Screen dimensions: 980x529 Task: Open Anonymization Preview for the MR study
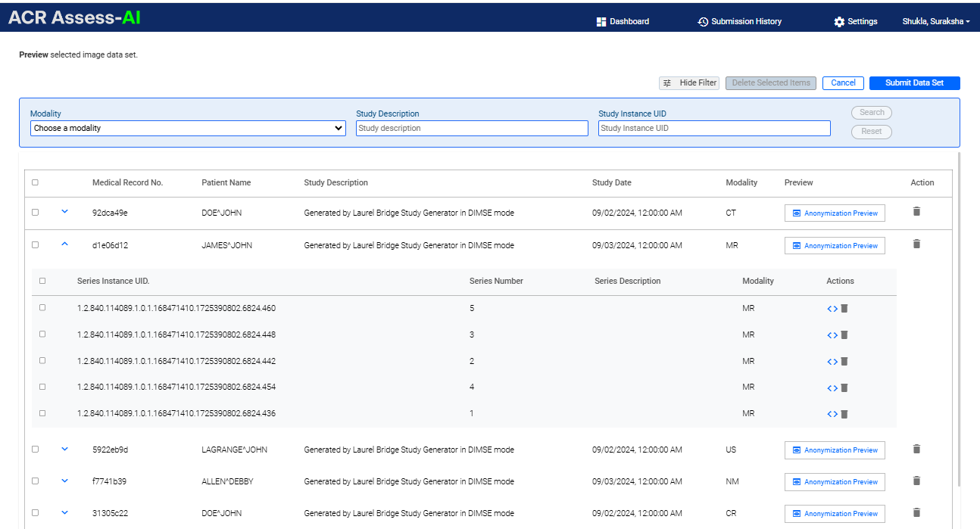(835, 246)
